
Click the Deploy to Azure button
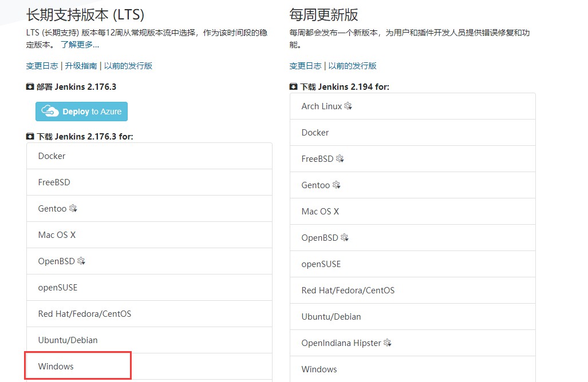coord(81,112)
